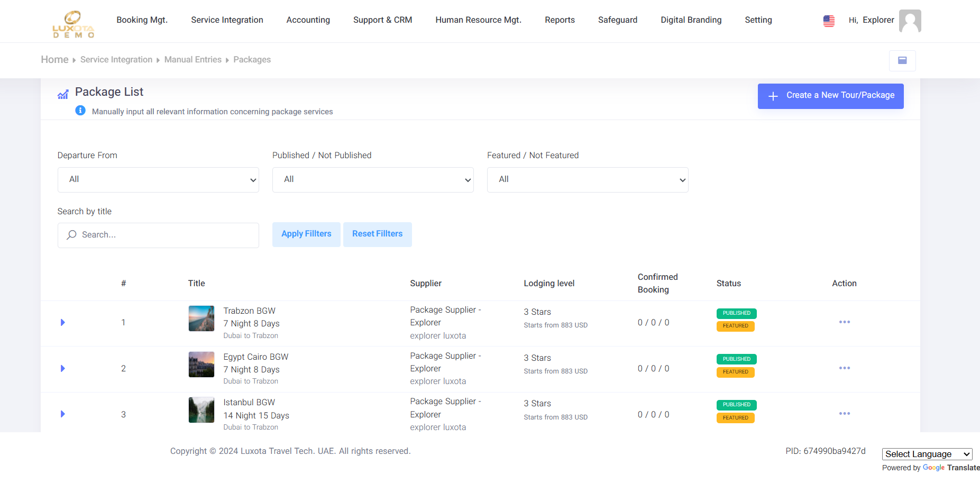Open the Human Resource Mgt. menu

[478, 20]
